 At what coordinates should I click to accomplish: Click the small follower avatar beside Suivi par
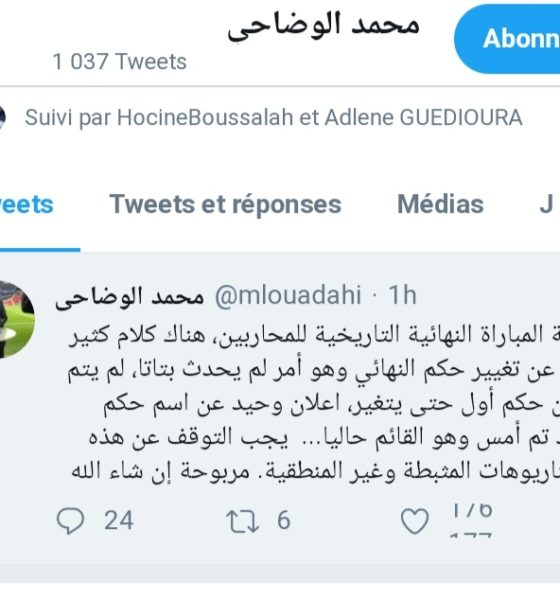click(x=3, y=117)
